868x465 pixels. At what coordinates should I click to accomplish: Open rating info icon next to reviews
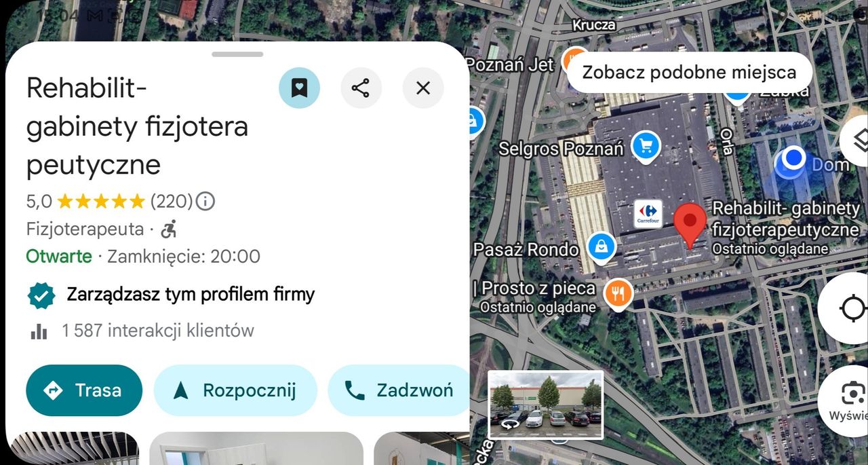pos(205,201)
